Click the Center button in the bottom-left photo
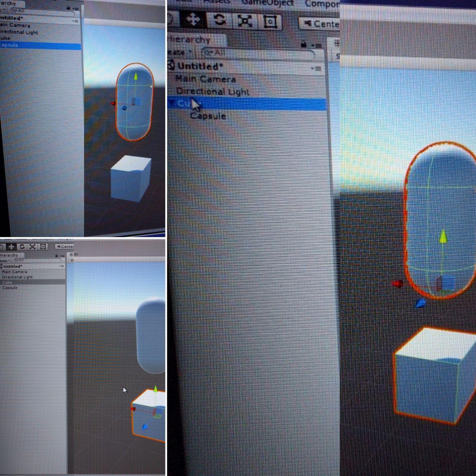This screenshot has height=476, width=476. point(64,247)
